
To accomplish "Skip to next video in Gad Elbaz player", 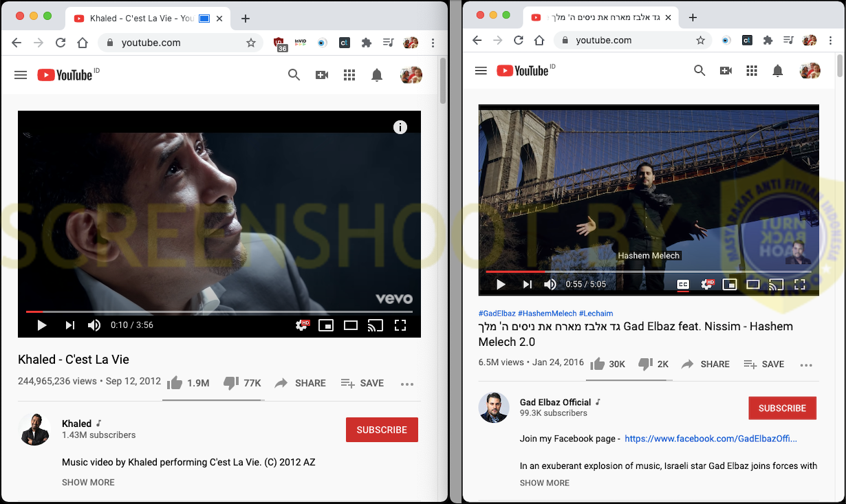I will [528, 284].
